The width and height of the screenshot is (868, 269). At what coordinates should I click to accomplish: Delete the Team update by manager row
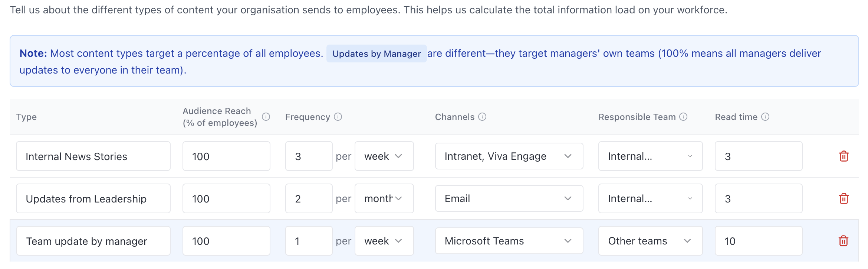coord(844,241)
